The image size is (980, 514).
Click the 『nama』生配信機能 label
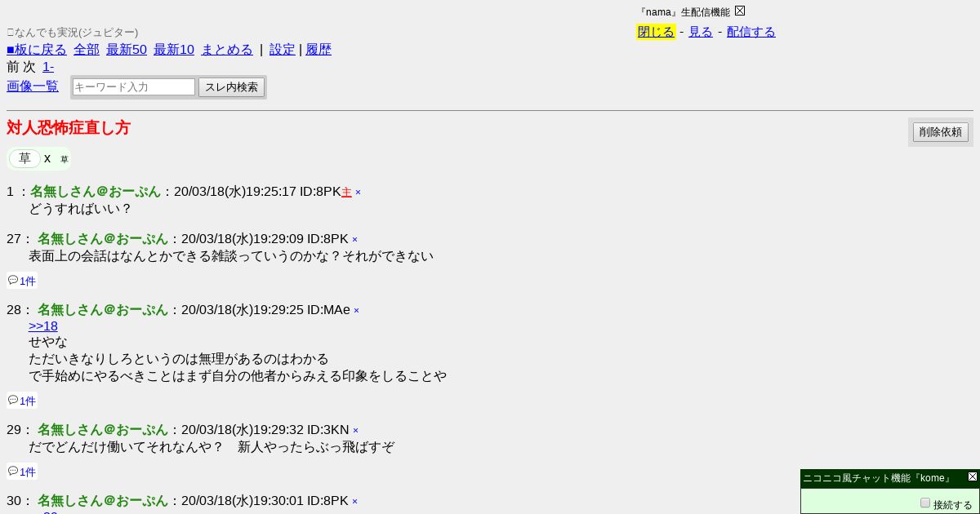pyautogui.click(x=684, y=12)
